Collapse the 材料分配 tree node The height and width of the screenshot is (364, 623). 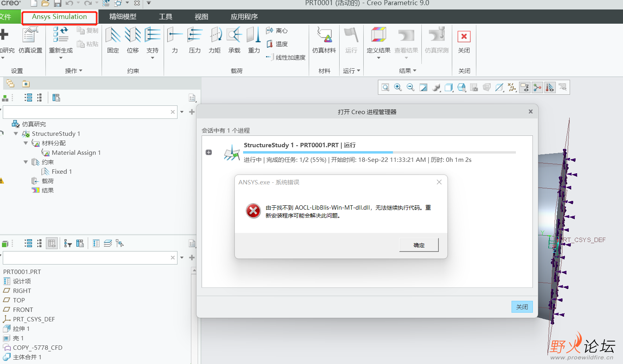coord(26,143)
